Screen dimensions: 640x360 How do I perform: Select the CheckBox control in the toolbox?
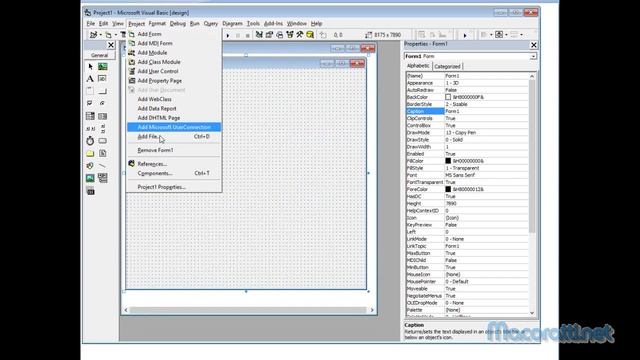click(90, 103)
